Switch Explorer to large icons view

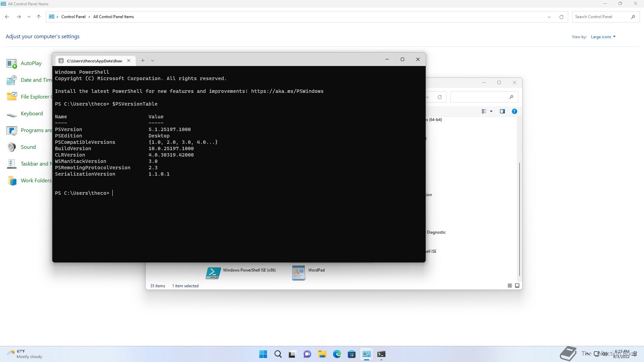(517, 286)
